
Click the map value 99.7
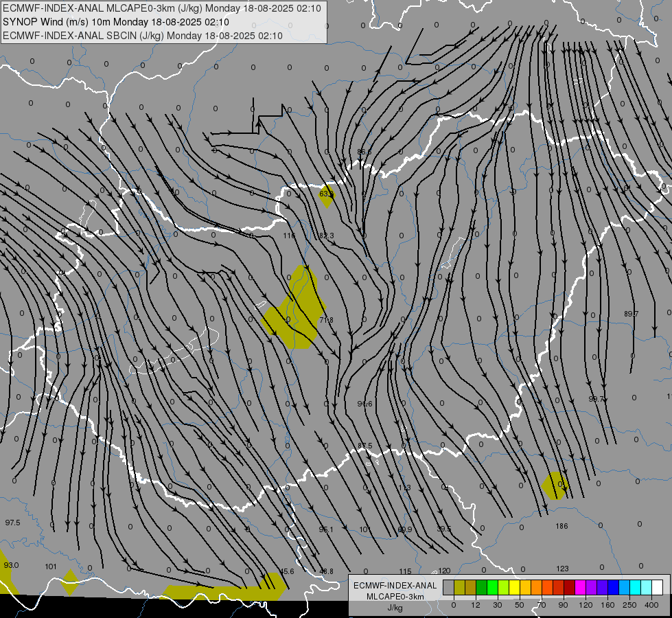[x=596, y=399]
